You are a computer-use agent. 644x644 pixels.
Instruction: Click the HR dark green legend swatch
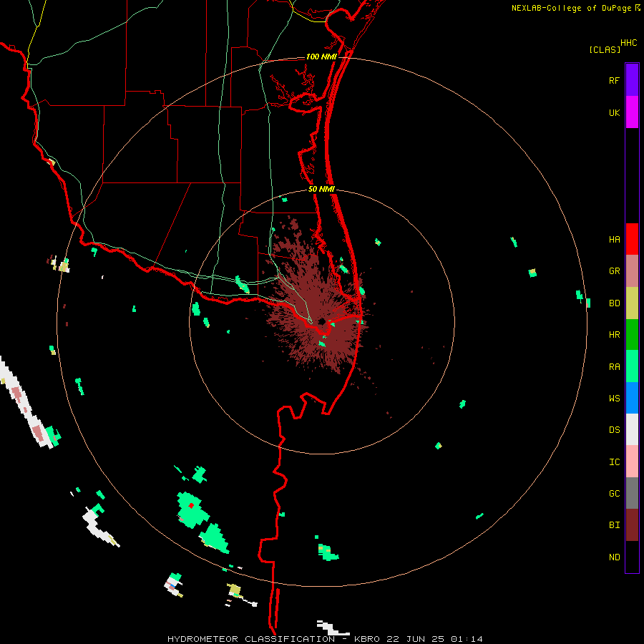coord(632,334)
